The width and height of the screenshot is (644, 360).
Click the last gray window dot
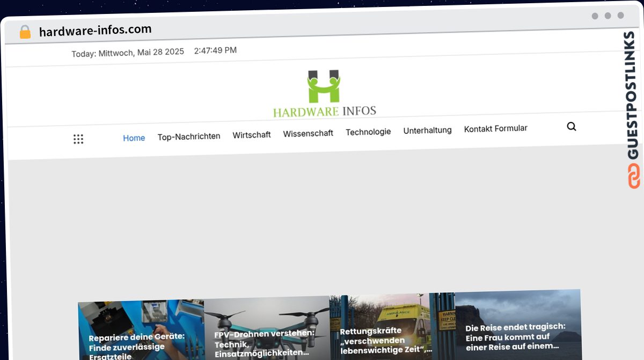coord(620,16)
